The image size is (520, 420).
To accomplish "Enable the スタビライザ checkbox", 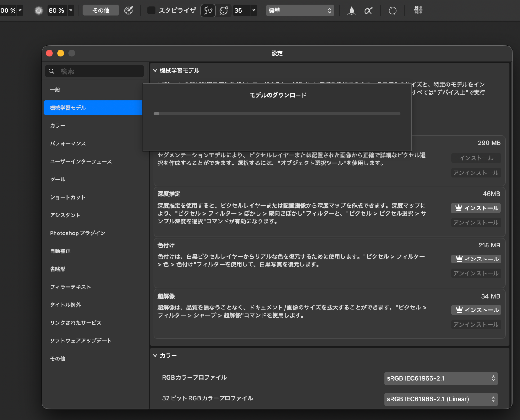I will tap(151, 10).
